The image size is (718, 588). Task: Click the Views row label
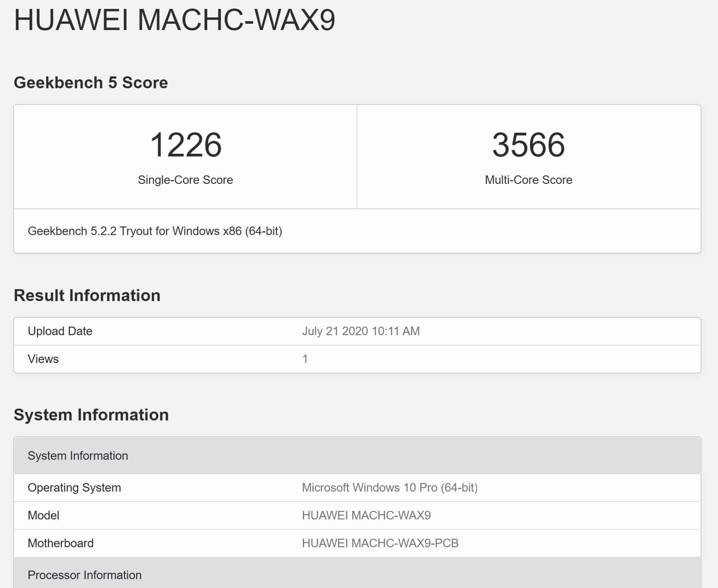[43, 359]
